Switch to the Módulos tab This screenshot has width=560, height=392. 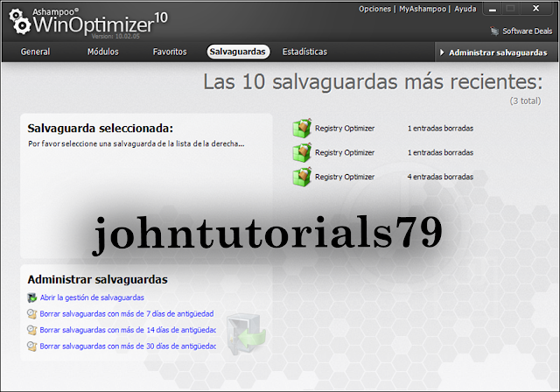[x=103, y=52]
